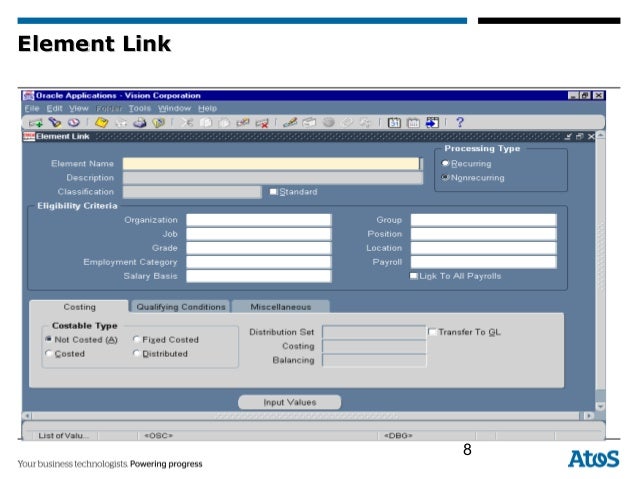Click the Edit Field pencil icon
Image resolution: width=638 pixels, height=479 pixels.
click(290, 122)
